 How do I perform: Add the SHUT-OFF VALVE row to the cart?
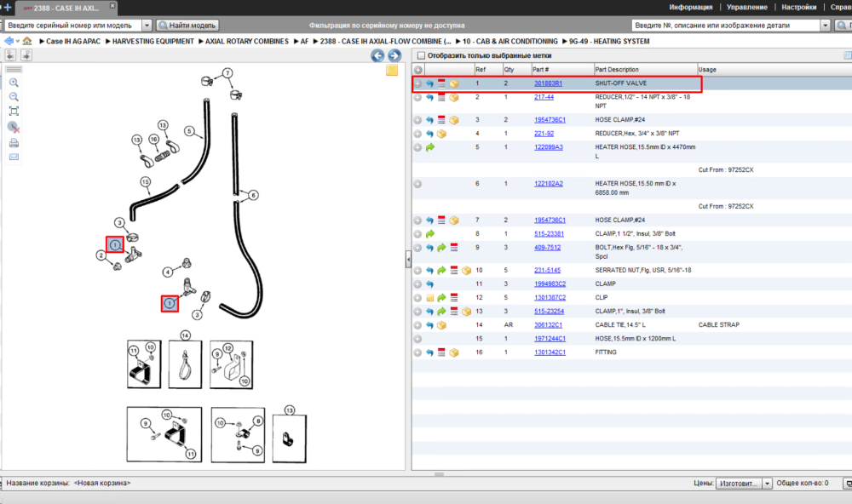point(417,83)
